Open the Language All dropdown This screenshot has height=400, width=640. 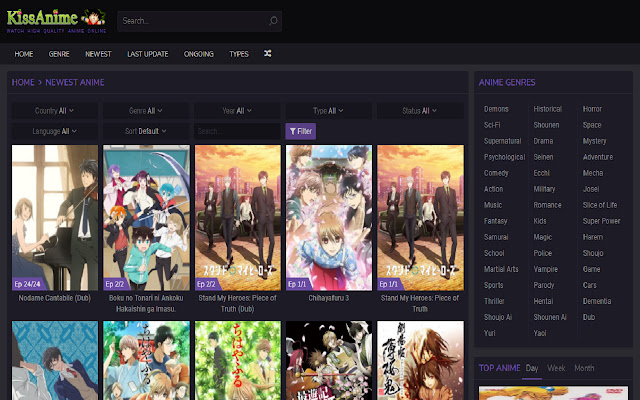point(54,131)
